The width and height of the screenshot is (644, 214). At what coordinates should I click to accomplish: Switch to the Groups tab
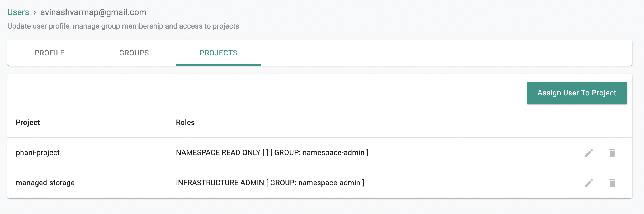[x=134, y=53]
